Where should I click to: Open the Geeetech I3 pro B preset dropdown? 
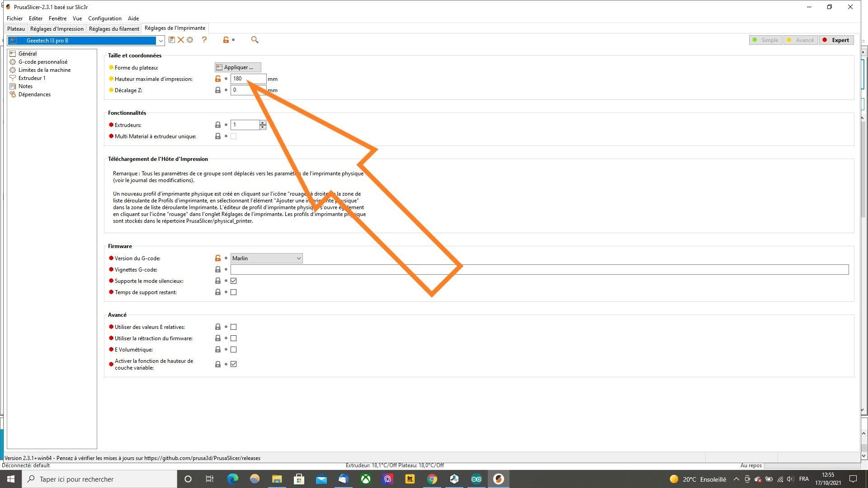point(160,41)
